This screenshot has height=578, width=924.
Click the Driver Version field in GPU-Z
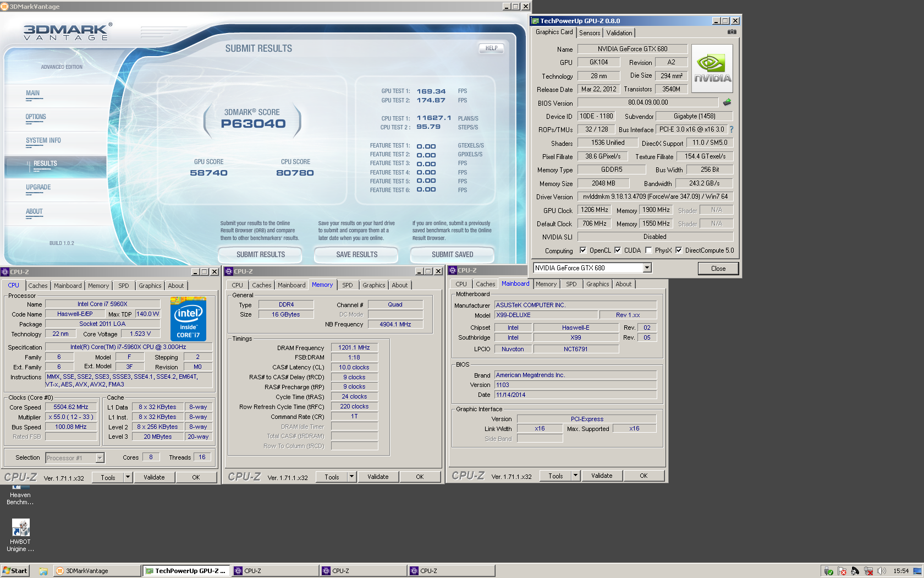pos(655,197)
